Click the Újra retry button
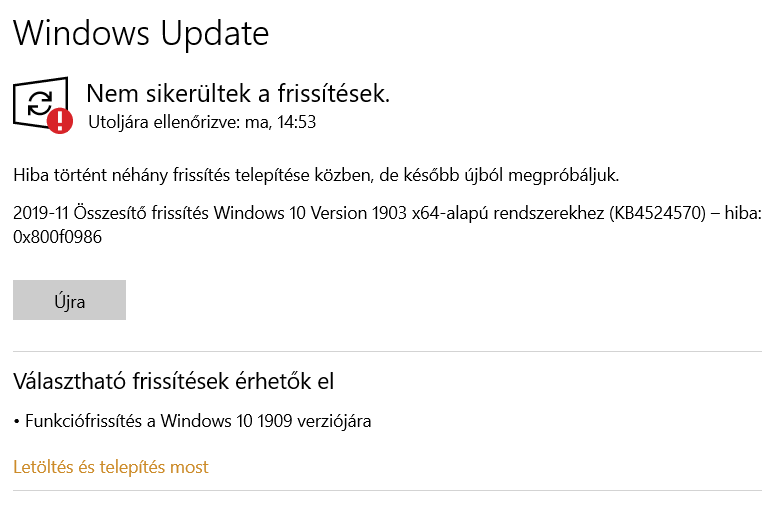The width and height of the screenshot is (780, 509). point(69,300)
